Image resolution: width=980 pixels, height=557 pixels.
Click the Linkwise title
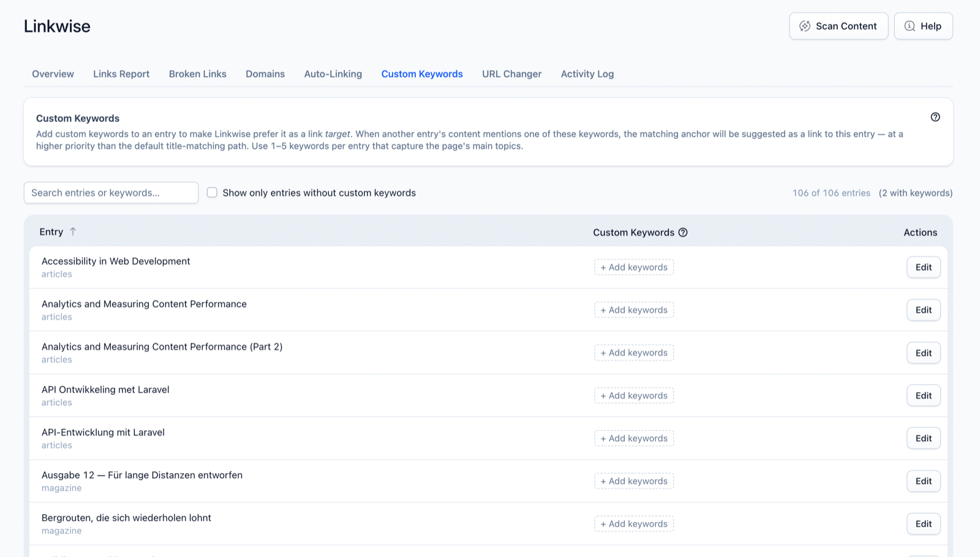coord(57,26)
